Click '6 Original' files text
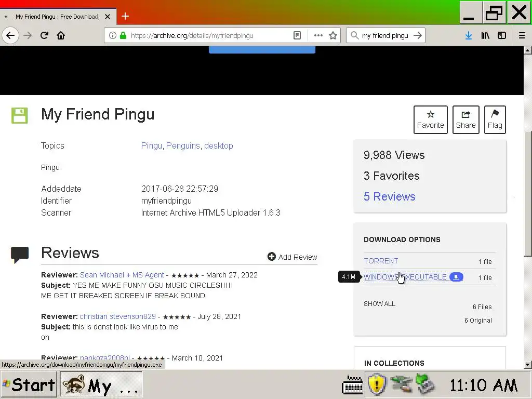This screenshot has width=532, height=399. click(x=478, y=320)
